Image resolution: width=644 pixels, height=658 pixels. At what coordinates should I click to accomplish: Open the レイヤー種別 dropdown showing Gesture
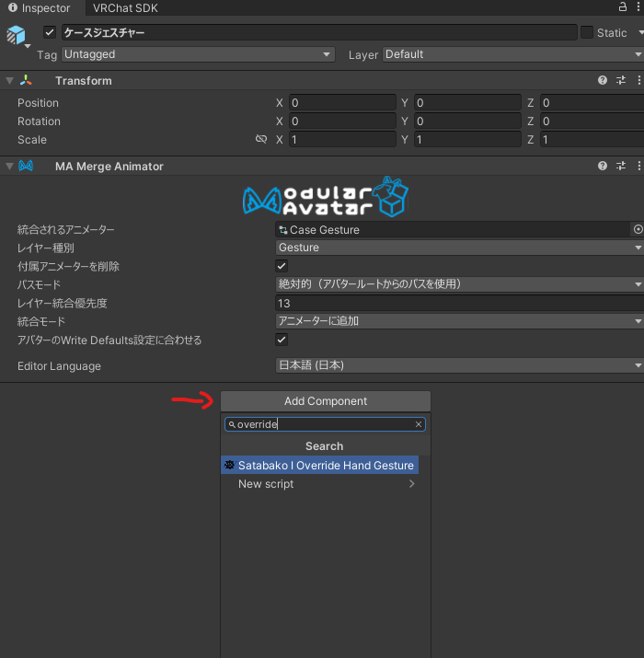(460, 248)
